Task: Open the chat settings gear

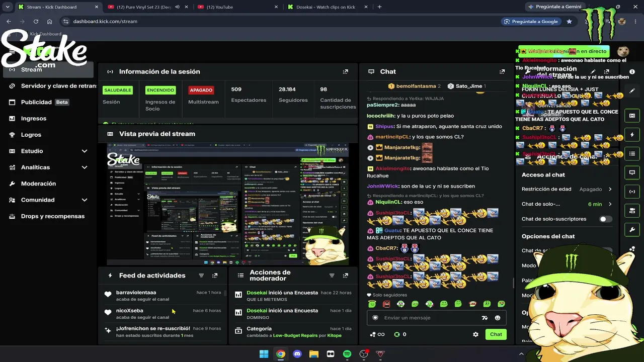Action: (x=475, y=334)
